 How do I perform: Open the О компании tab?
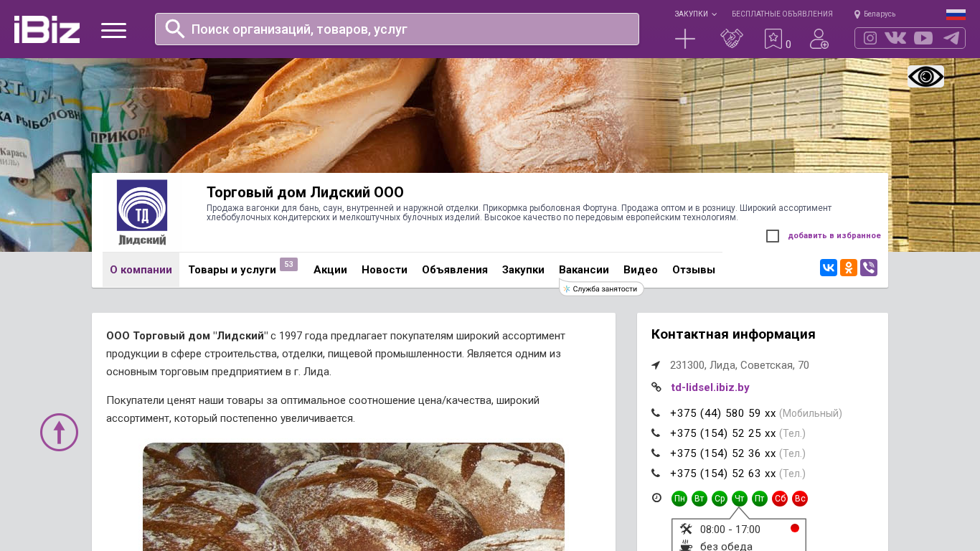click(141, 270)
